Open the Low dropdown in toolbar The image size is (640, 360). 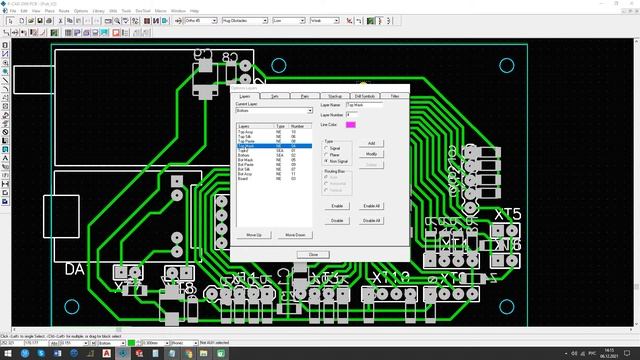tap(302, 20)
